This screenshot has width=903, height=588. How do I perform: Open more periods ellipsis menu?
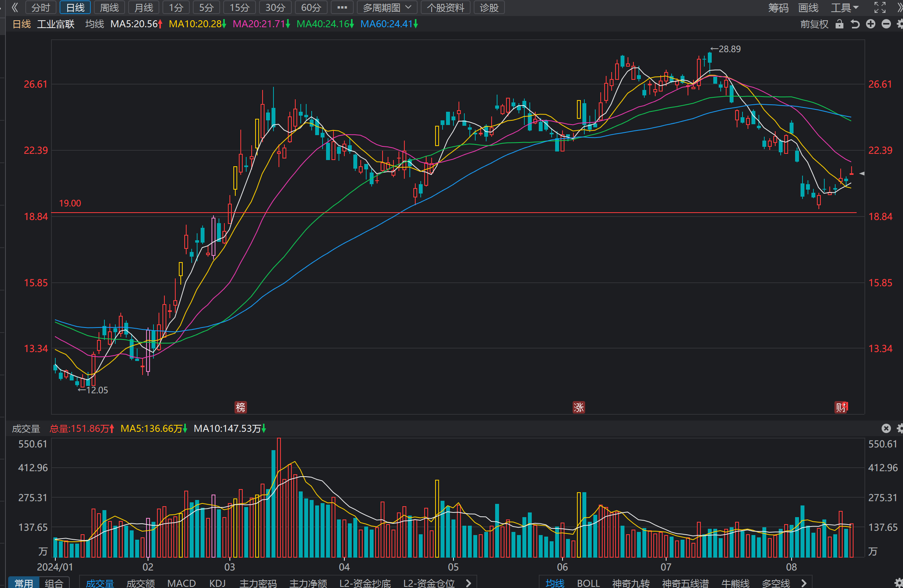click(x=342, y=7)
